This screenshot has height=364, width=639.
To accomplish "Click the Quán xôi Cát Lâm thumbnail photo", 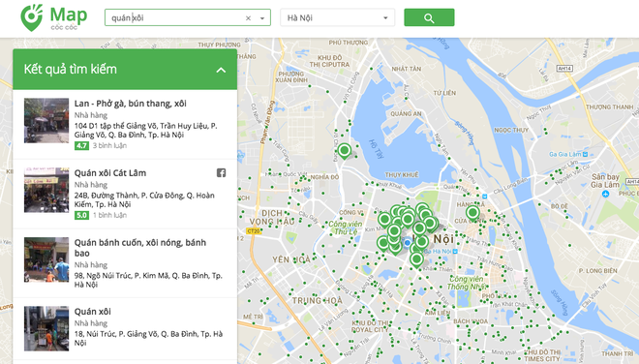I will click(46, 190).
